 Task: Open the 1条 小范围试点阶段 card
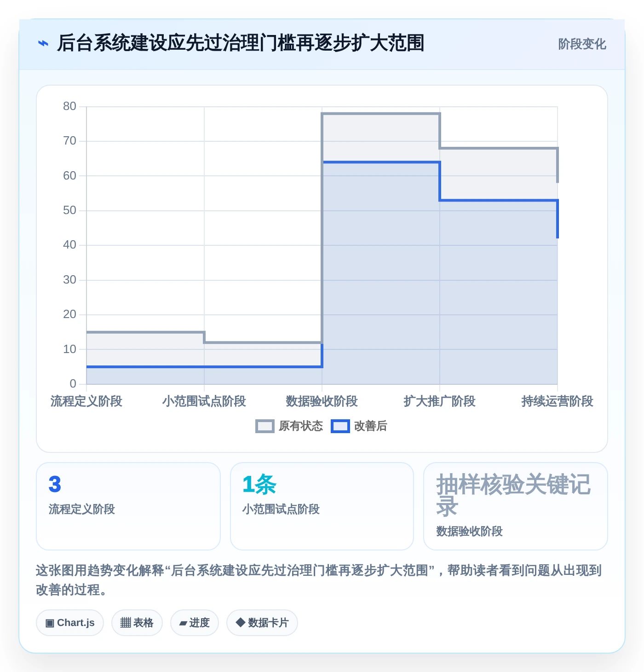(322, 506)
